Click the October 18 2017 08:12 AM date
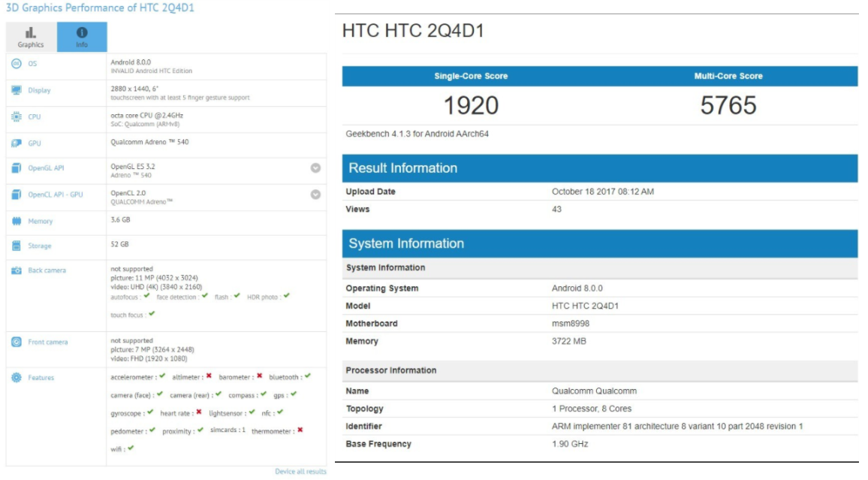The width and height of the screenshot is (868, 480). [x=603, y=192]
